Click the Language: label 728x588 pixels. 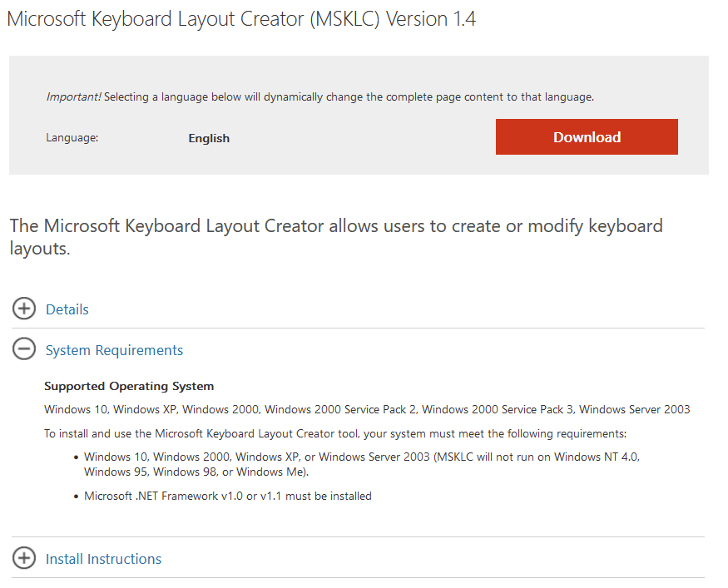click(72, 138)
